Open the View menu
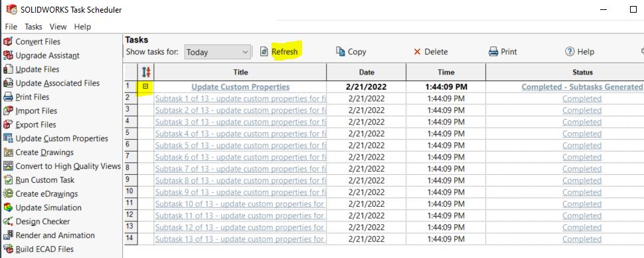This screenshot has width=644, height=258. (x=58, y=27)
